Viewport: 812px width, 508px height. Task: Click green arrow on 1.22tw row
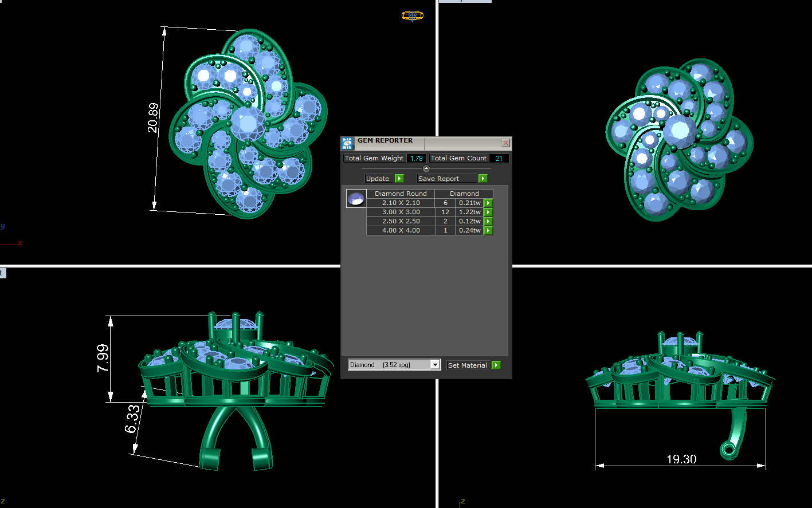pos(488,212)
